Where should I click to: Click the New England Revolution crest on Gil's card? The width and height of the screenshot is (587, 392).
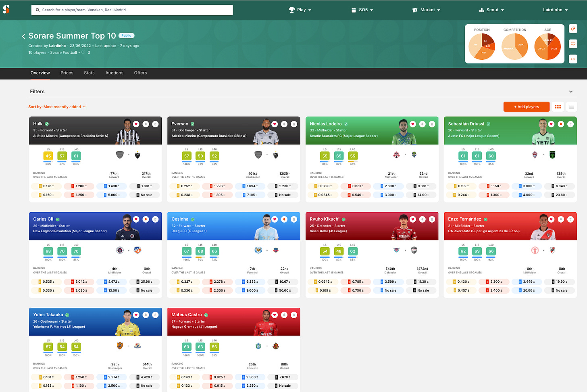pyautogui.click(x=120, y=250)
